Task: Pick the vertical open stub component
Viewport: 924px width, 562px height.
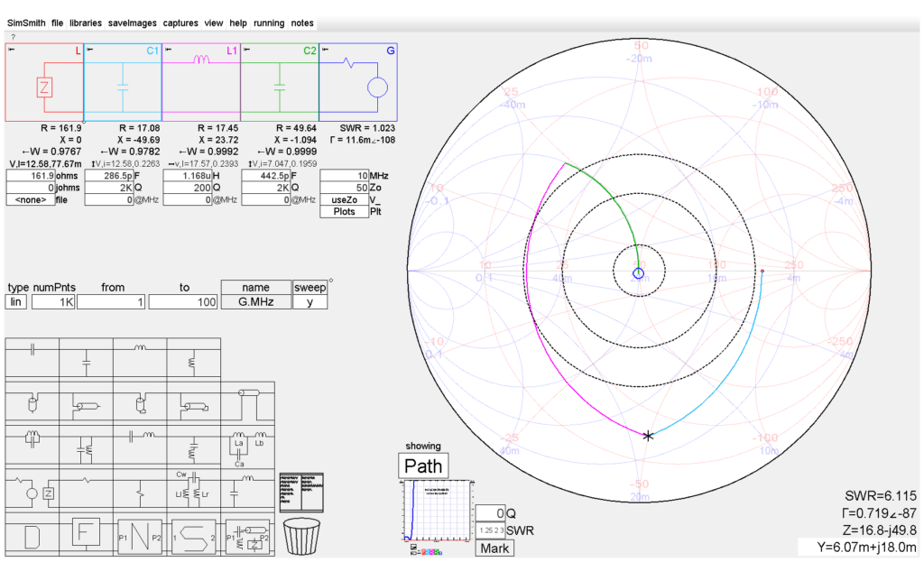Action: pos(32,403)
